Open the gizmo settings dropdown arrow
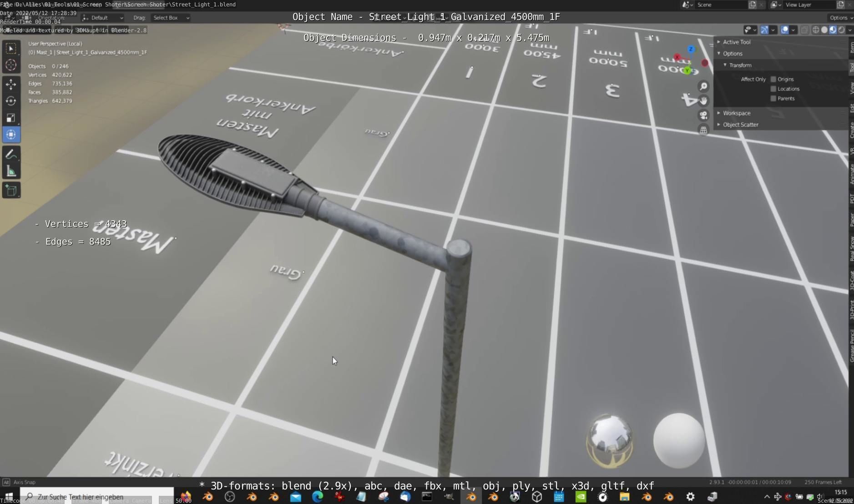 click(x=773, y=30)
